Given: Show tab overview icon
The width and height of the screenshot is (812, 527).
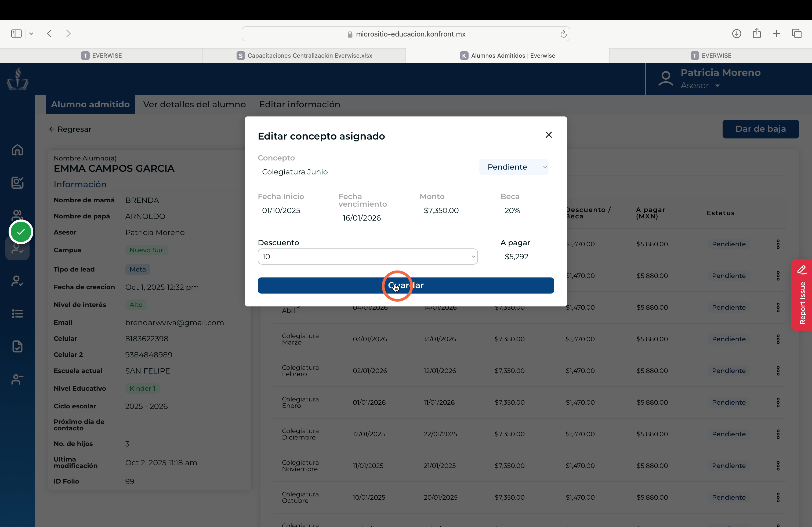Looking at the screenshot, I should tap(797, 33).
